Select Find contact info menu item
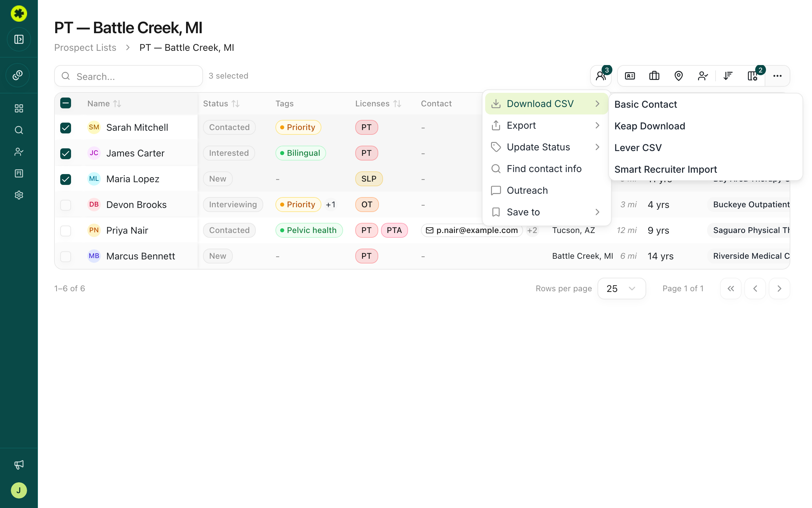Viewport: 812px width, 508px height. point(546,169)
